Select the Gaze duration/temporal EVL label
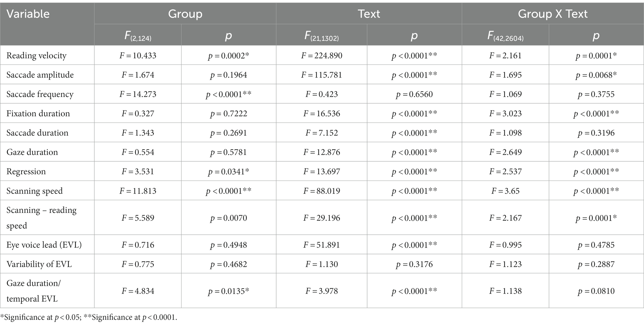 [34, 291]
